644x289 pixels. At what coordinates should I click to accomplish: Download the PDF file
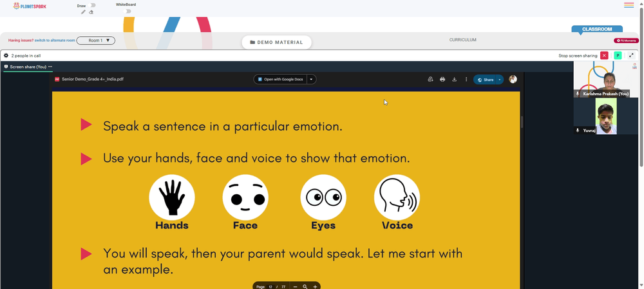tap(454, 79)
